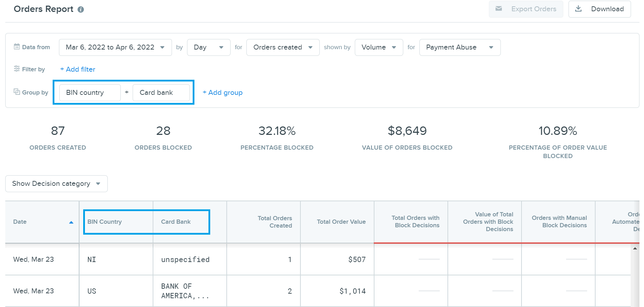Click the download arrow icon
644x307 pixels.
(x=578, y=9)
